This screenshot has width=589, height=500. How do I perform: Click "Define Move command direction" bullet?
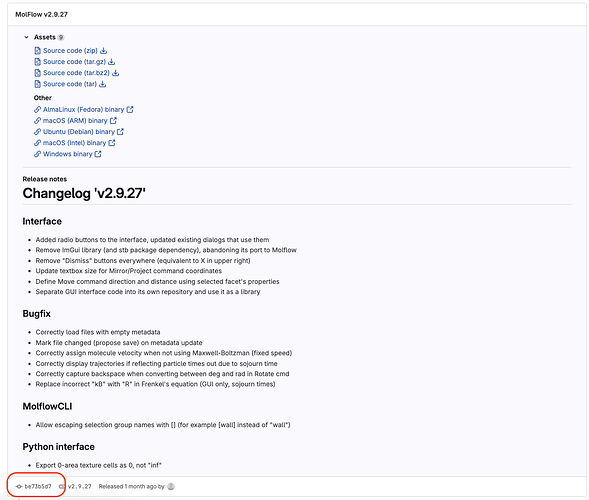point(157,281)
